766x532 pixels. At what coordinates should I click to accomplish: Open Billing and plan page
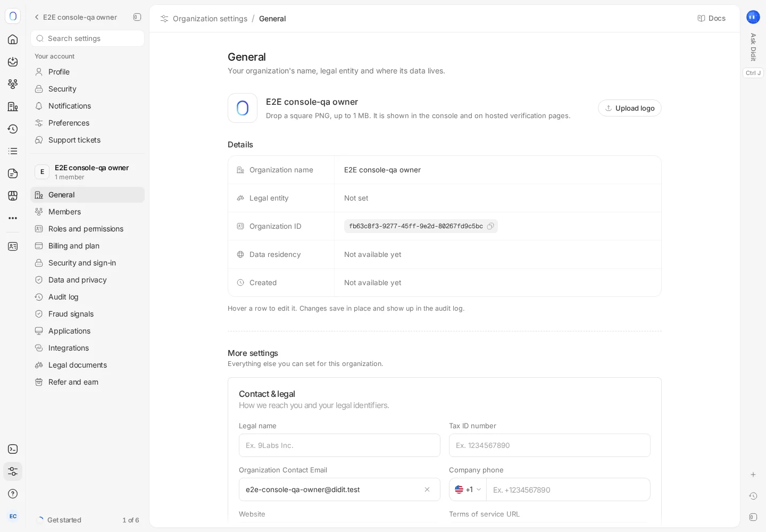point(87,246)
